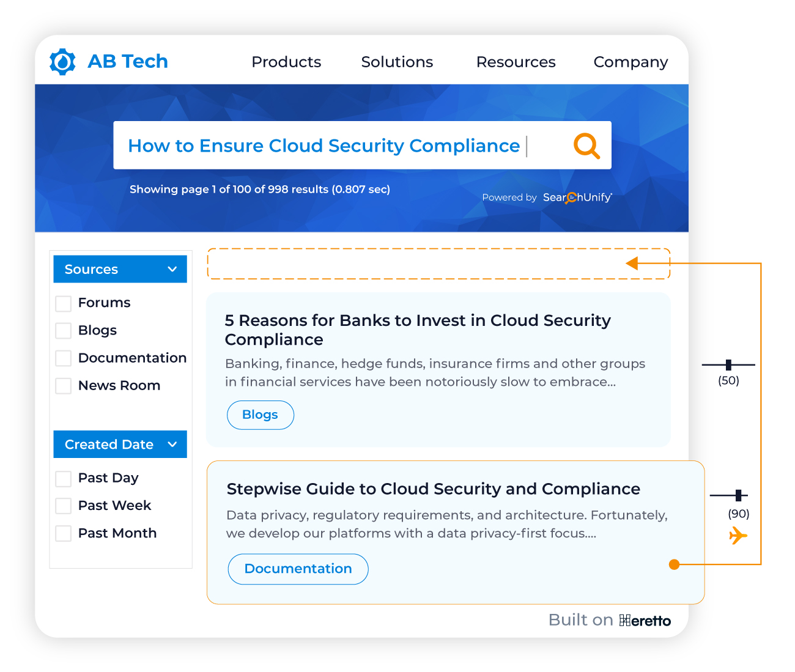Viewport: 795px width, 672px height.
Task: Click the Heretto logo link
Action: point(645,621)
